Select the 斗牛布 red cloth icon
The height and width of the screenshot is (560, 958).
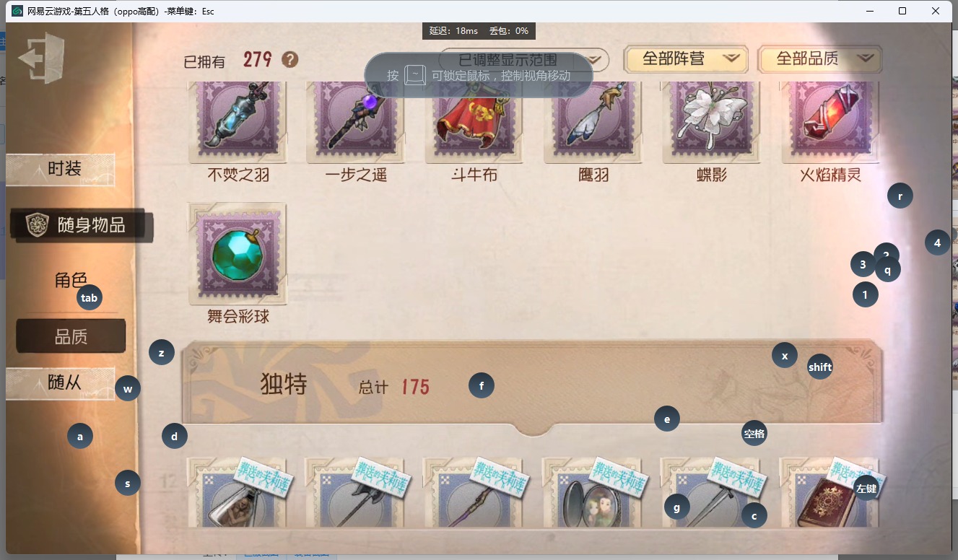click(x=475, y=121)
